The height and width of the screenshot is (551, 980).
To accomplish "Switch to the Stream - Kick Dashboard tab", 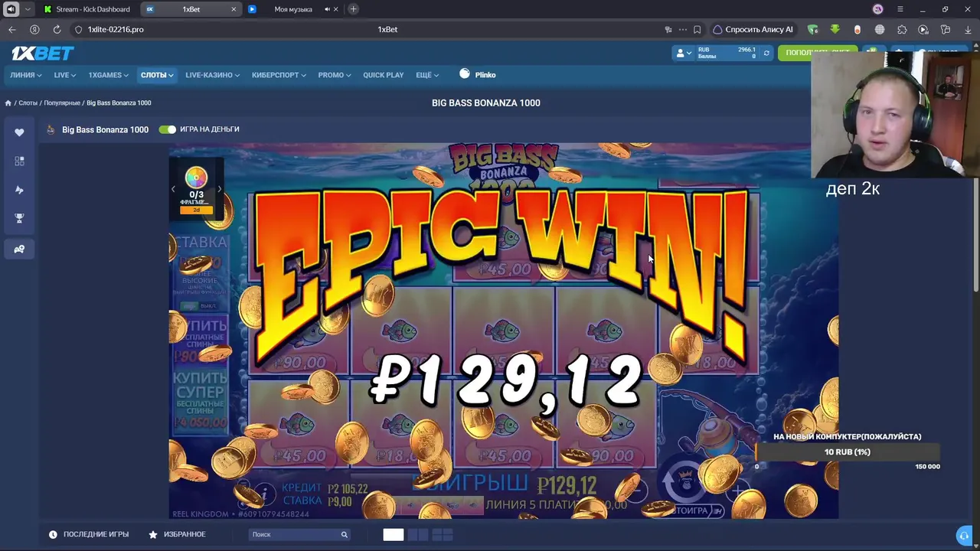I will click(x=87, y=9).
